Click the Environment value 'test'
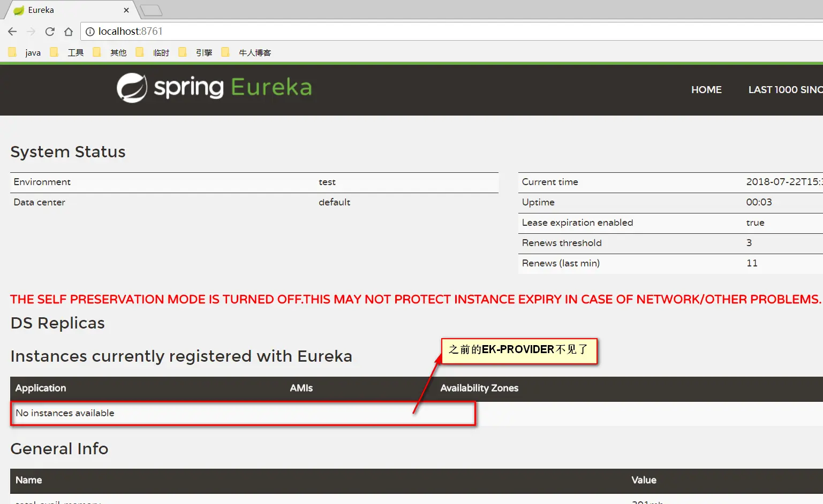 [327, 182]
